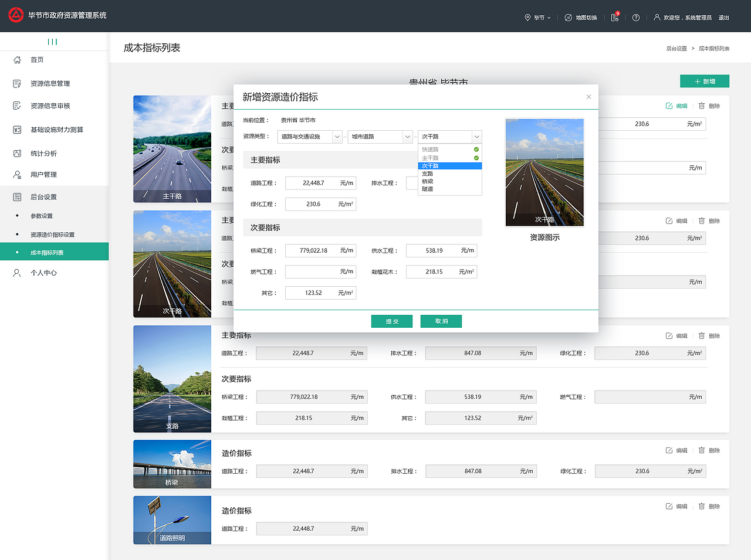
Task: Click the dialog 其它 input showing 123.52
Action: tap(320, 293)
